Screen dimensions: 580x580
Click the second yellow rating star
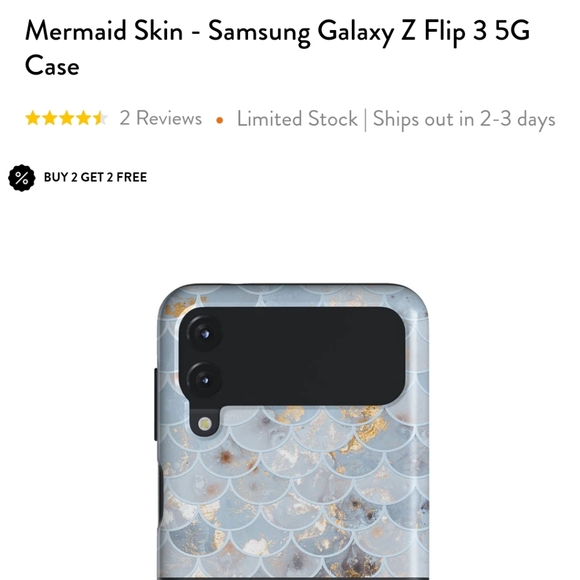coord(50,118)
